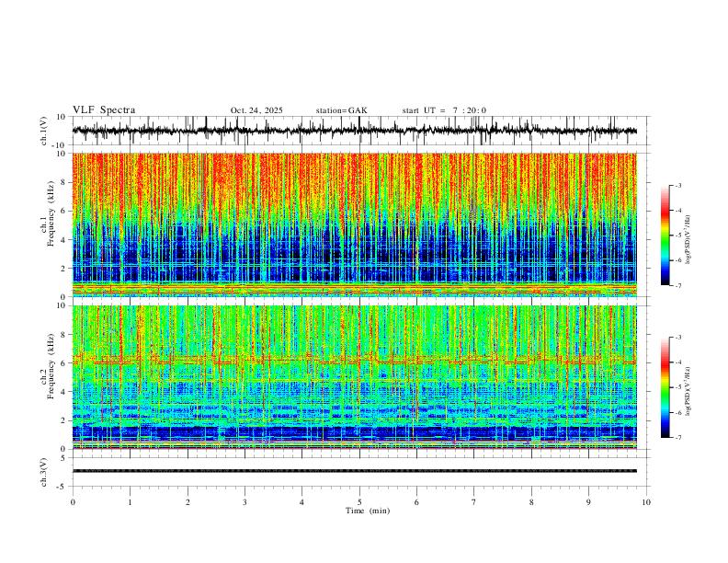Click the ch.3 black signal band
The width and height of the screenshot is (728, 563).
pyautogui.click(x=354, y=471)
